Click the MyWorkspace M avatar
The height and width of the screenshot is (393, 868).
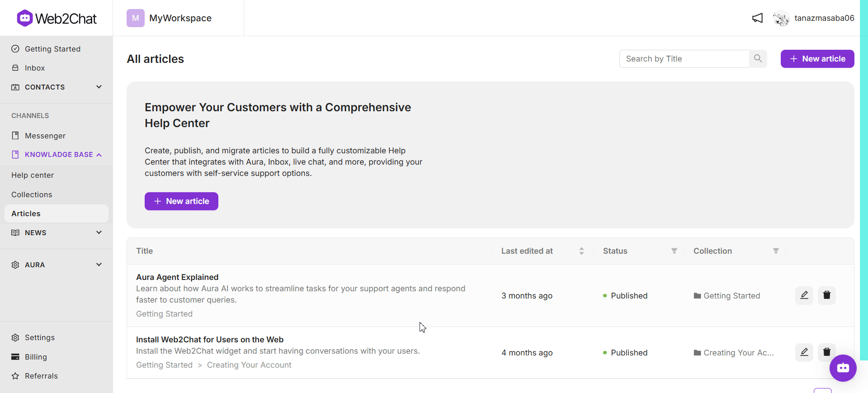pos(136,18)
